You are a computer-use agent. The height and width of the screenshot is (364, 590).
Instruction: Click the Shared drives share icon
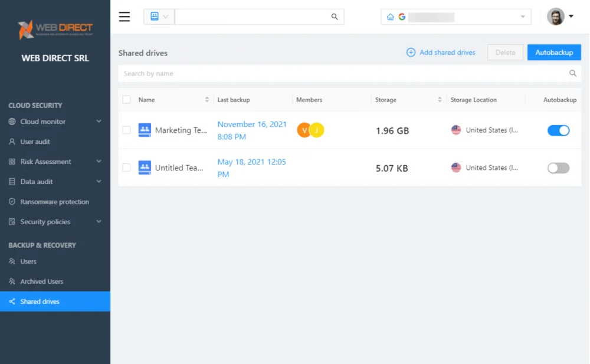pos(12,301)
